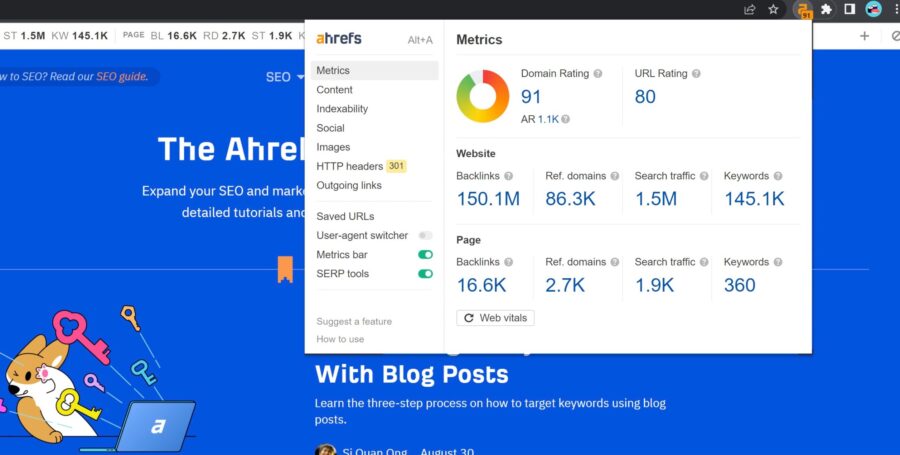Click KW 145.1K in the metrics bar
This screenshot has height=455, width=900.
point(79,36)
